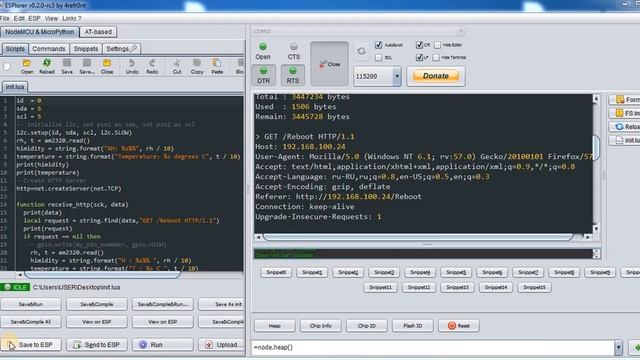Click the Save to ESP button
The height and width of the screenshot is (360, 640).
[x=31, y=344]
